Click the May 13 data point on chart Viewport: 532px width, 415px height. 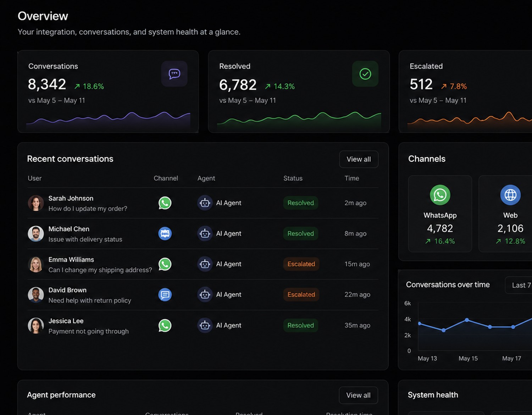point(420,323)
